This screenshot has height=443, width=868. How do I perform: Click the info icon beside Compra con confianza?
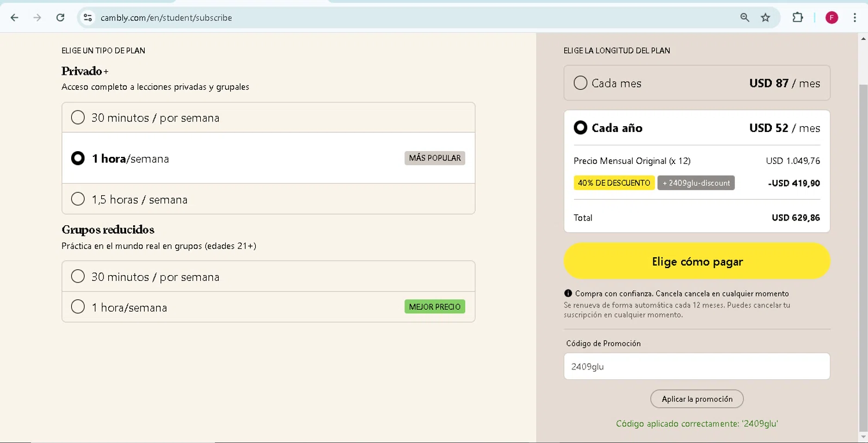(x=568, y=294)
